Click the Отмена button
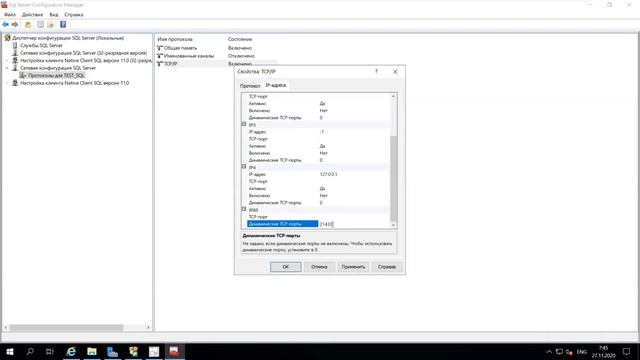 [319, 267]
